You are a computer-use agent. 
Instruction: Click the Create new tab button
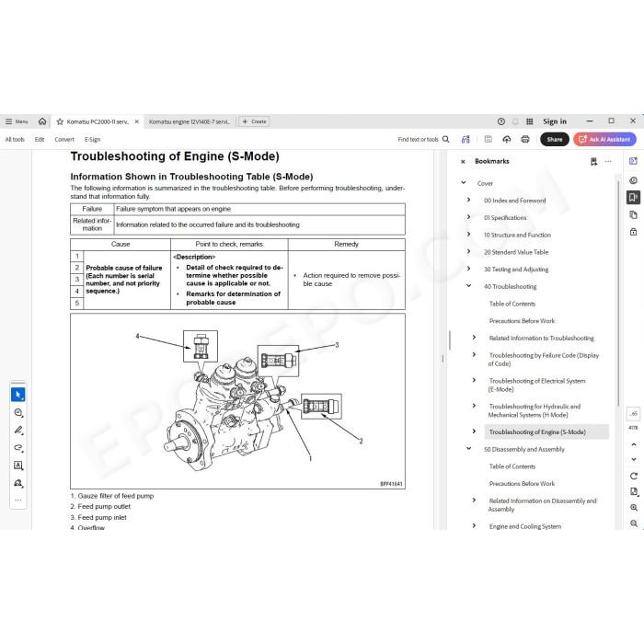click(254, 121)
